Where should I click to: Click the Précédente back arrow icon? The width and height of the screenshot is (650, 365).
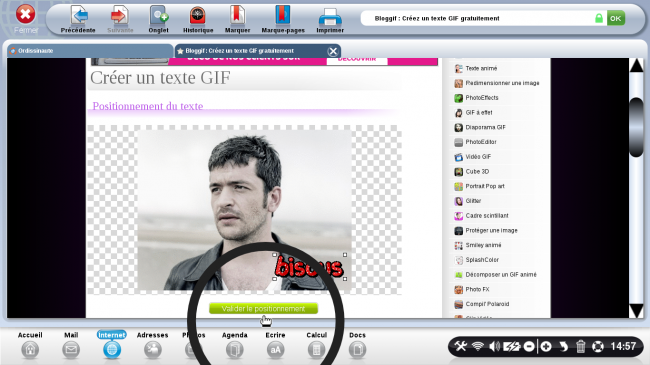(x=79, y=15)
